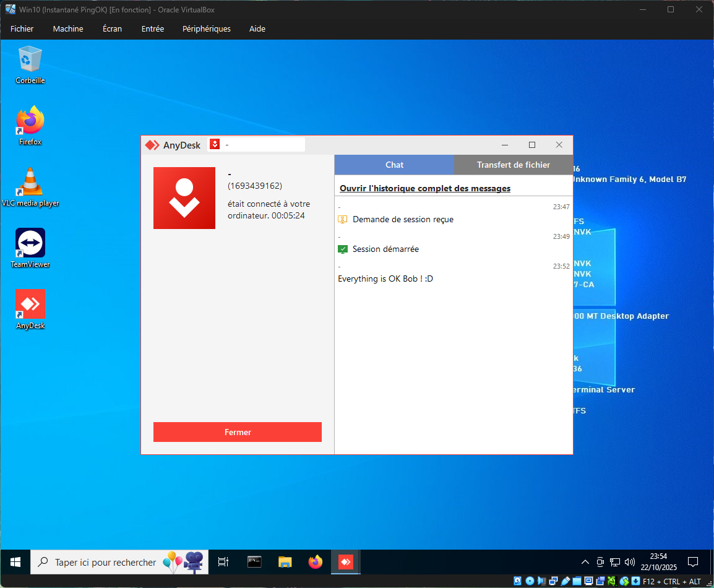This screenshot has width=714, height=588.
Task: Switch to the Chat tab
Action: coord(394,165)
